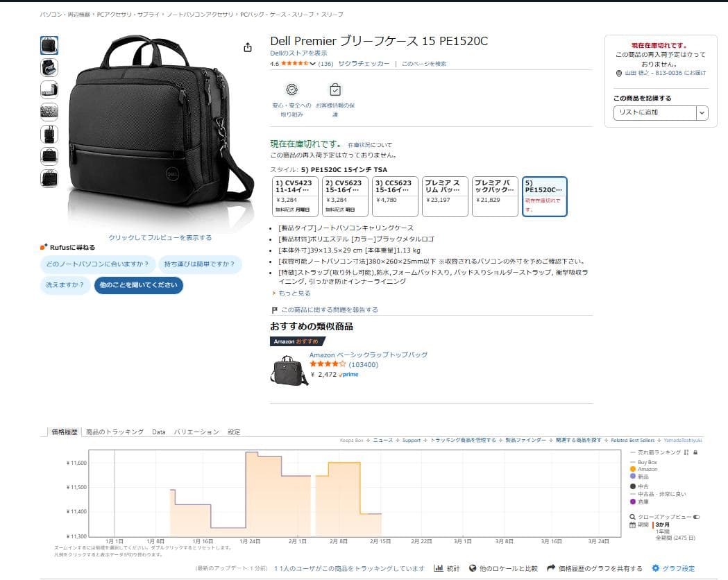728x580 pixels.
Task: Select the プレミア スリム バッグ style
Action: (445, 197)
